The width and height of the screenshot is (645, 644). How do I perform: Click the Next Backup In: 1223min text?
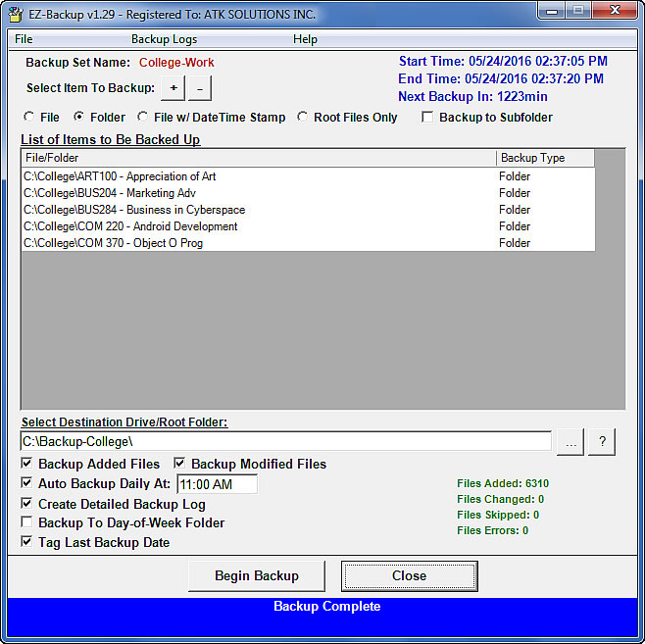click(472, 97)
